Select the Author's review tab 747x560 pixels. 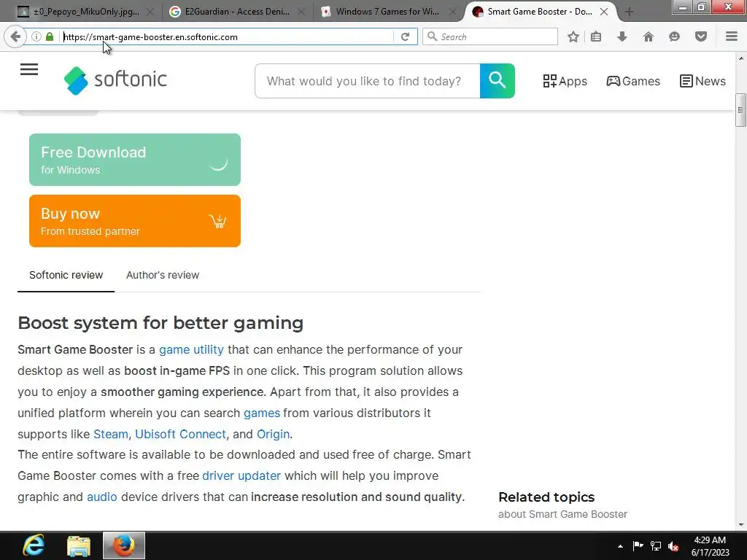coord(163,275)
